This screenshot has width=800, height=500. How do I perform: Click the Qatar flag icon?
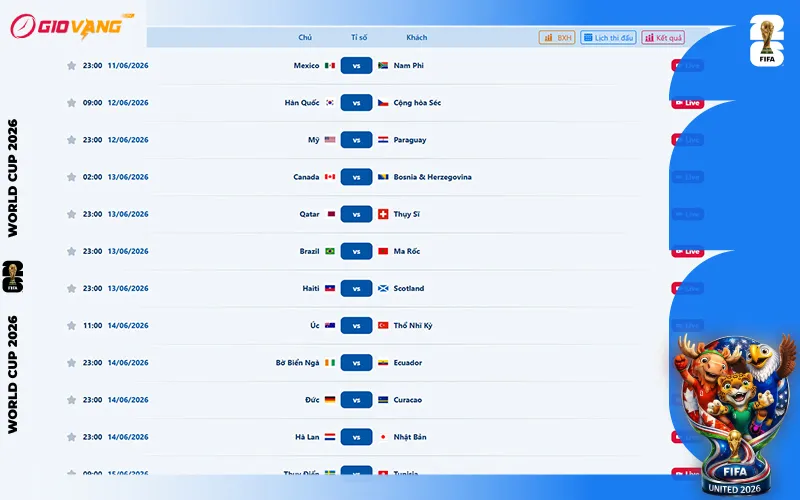tap(331, 214)
